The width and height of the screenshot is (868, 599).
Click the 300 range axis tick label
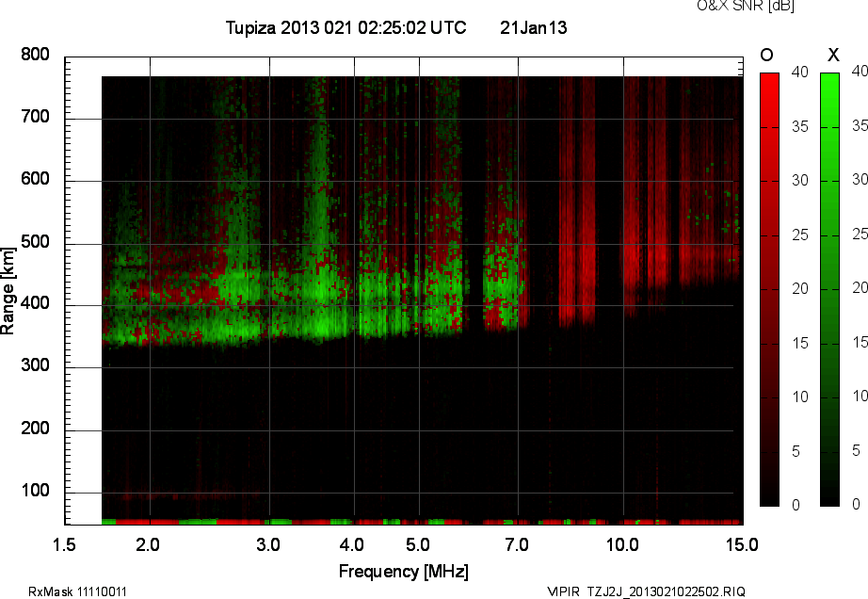pos(35,365)
